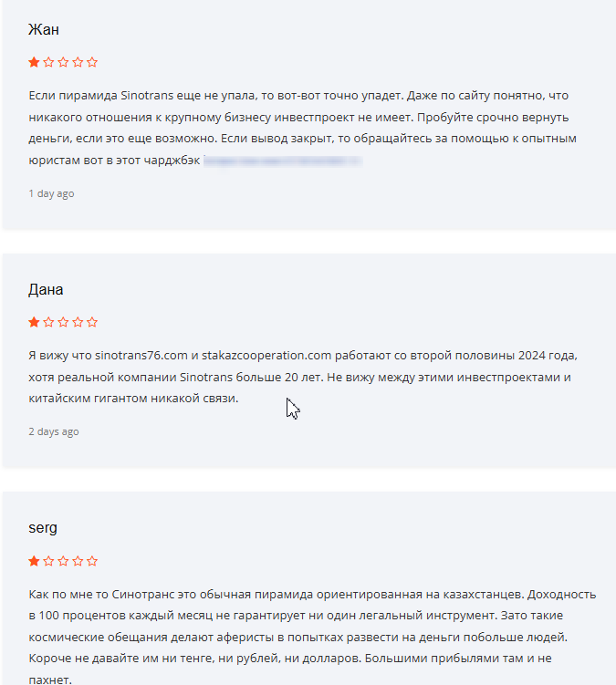Click the word Sinotrans in Жан's review text
Image resolution: width=616 pixels, height=685 pixels.
[x=148, y=95]
